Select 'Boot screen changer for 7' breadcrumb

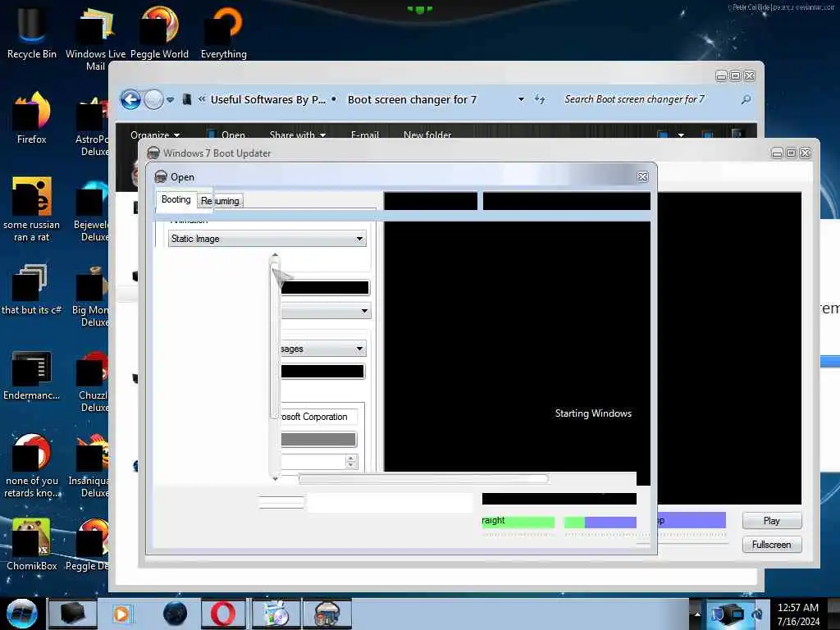tap(412, 99)
